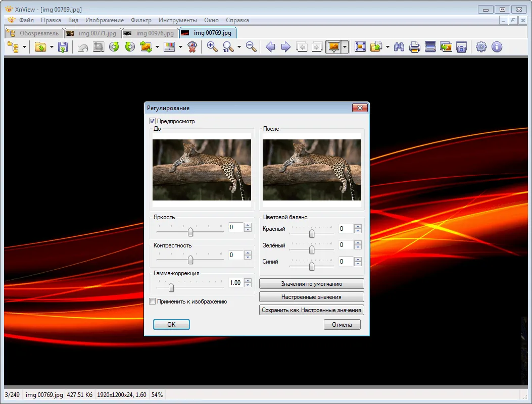Expand dropdown arrow next to Export icon
The image size is (532, 404).
(388, 47)
